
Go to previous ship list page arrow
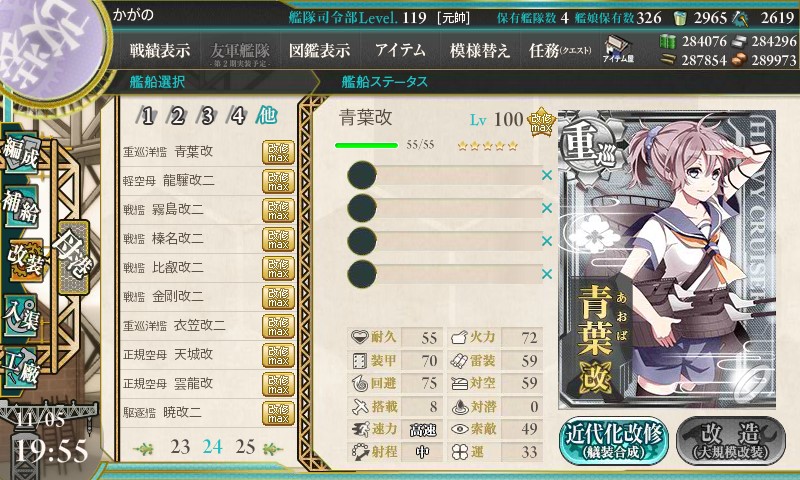[144, 448]
